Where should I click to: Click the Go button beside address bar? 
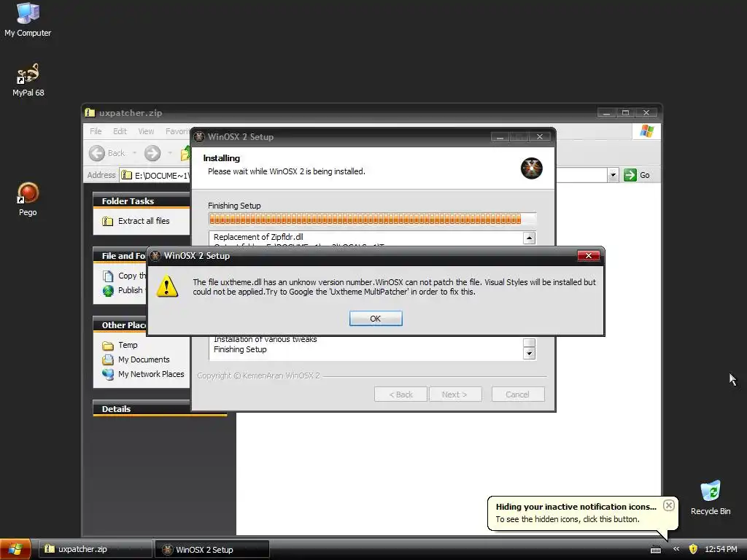[x=637, y=175]
